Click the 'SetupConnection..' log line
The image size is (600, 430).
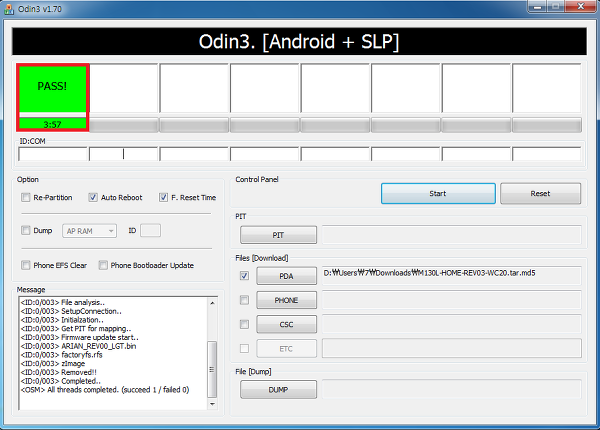point(71,311)
